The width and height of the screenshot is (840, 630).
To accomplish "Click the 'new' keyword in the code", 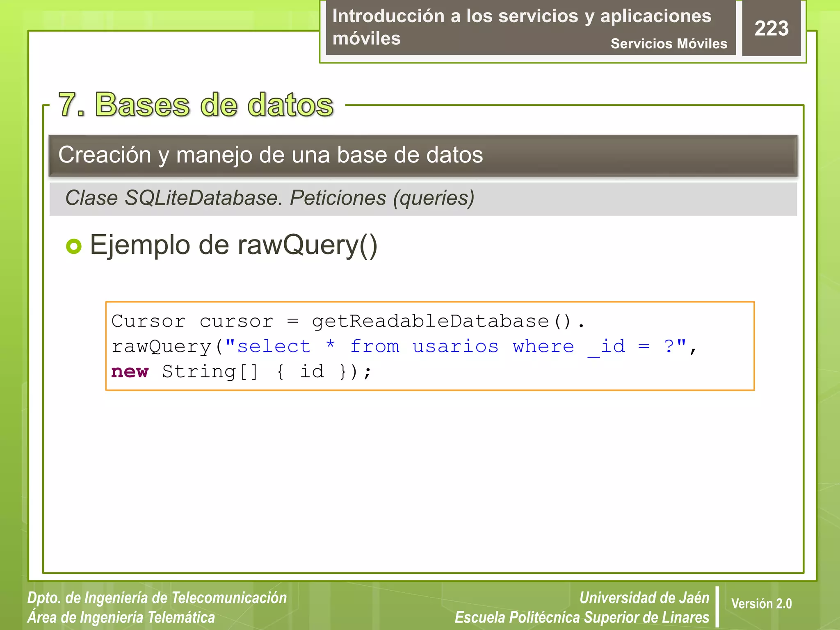I will pos(130,372).
